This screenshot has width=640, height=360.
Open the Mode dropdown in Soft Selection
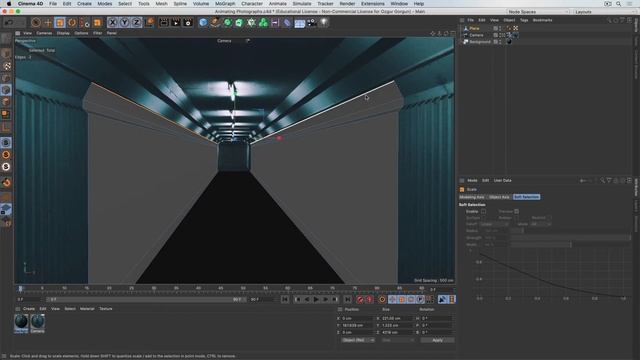pyautogui.click(x=540, y=224)
